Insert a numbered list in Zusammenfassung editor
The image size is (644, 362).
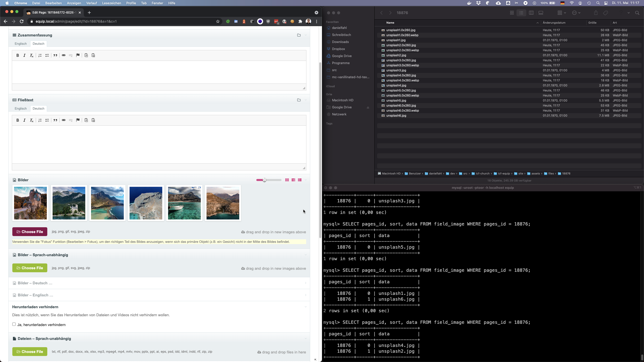40,55
